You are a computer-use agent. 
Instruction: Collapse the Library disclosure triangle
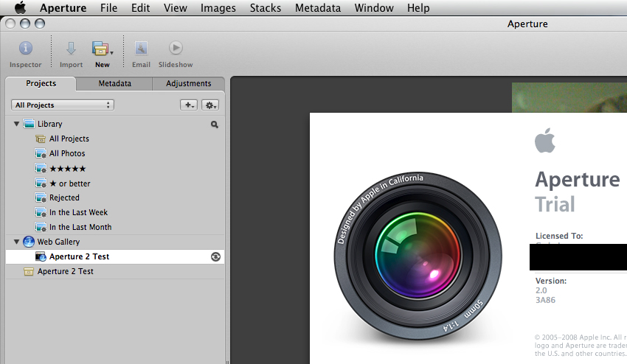tap(16, 124)
